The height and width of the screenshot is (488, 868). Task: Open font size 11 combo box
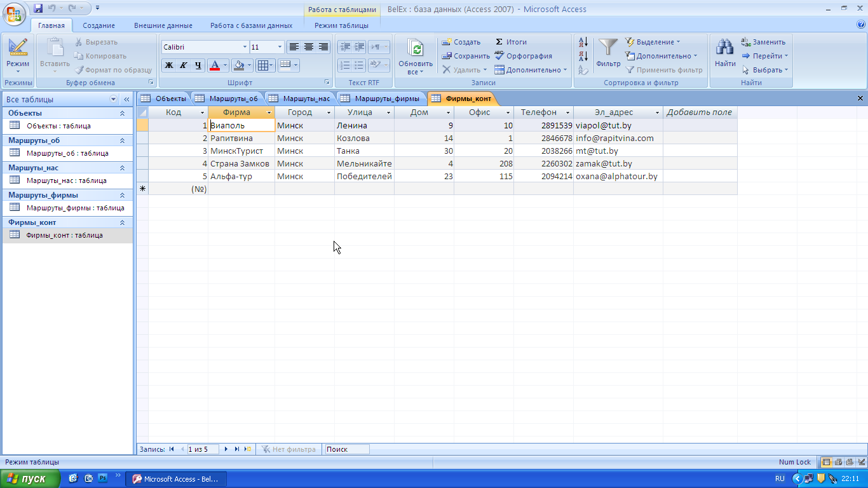pos(267,47)
